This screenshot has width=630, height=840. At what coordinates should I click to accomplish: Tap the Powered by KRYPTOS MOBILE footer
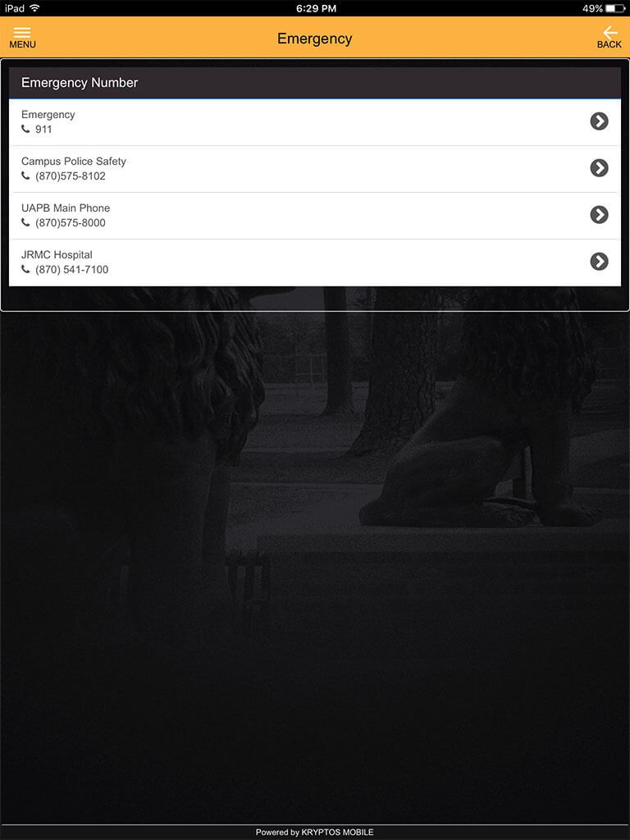pos(314,832)
